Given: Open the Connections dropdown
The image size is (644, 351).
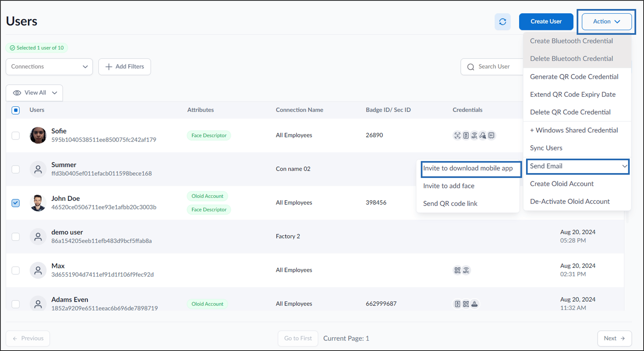Looking at the screenshot, I should tap(49, 67).
